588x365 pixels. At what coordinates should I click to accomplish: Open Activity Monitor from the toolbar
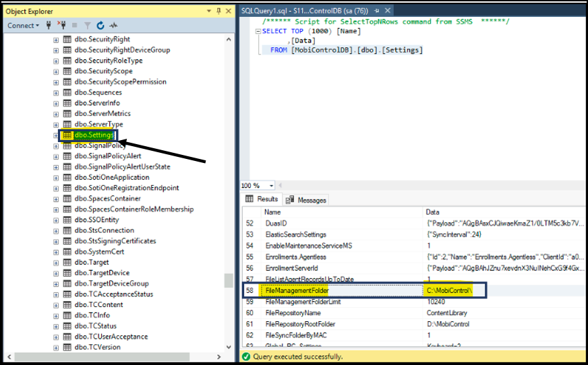point(113,26)
